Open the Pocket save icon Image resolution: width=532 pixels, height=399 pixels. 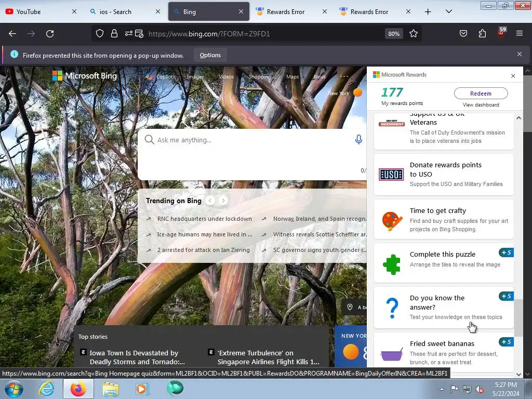pyautogui.click(x=463, y=34)
